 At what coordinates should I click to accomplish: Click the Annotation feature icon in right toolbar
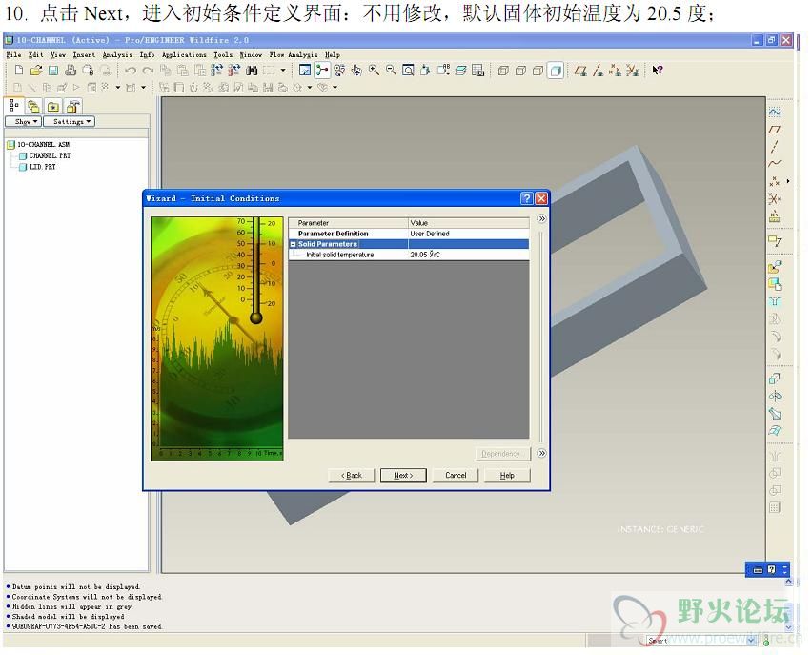[x=774, y=241]
